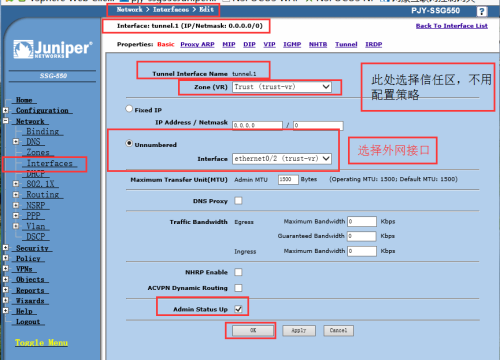
Task: Expand the Security tree node
Action: [6, 248]
